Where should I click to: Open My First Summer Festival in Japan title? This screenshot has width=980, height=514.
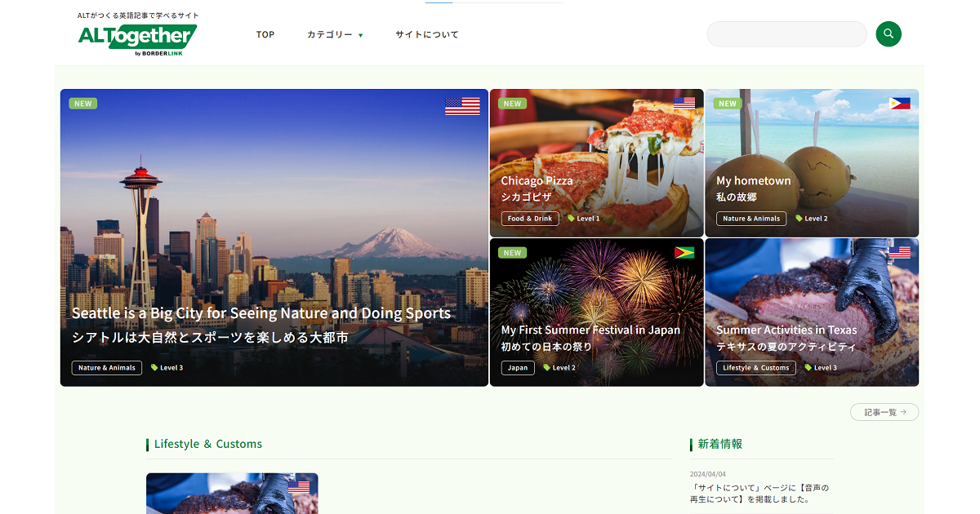point(590,330)
